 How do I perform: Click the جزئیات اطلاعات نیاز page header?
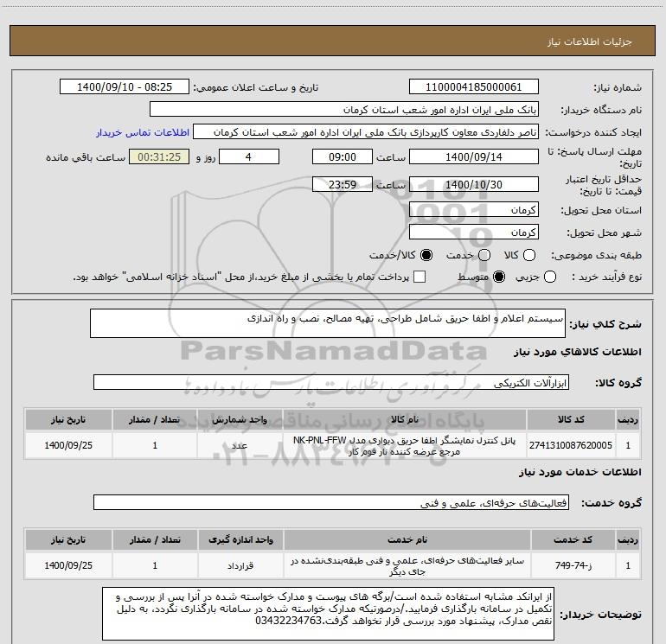[333, 41]
